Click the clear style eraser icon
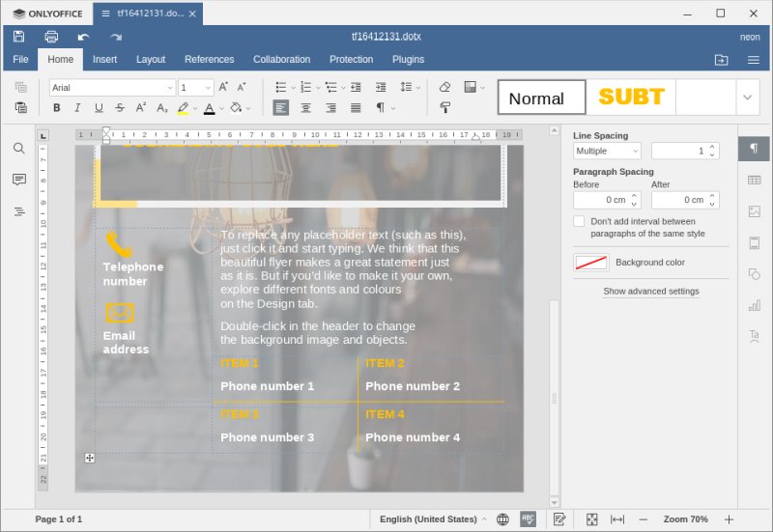Viewport: 773px width, 532px height. pos(444,87)
